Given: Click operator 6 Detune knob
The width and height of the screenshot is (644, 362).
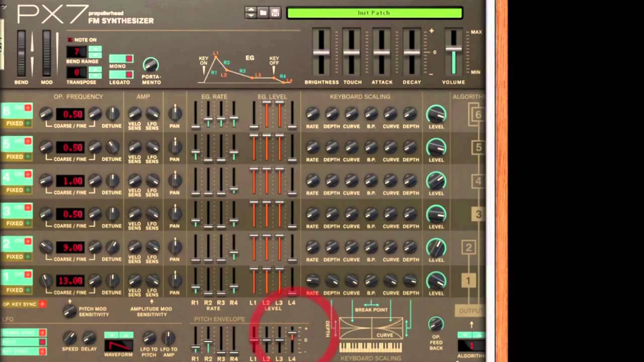Looking at the screenshot, I should [112, 114].
